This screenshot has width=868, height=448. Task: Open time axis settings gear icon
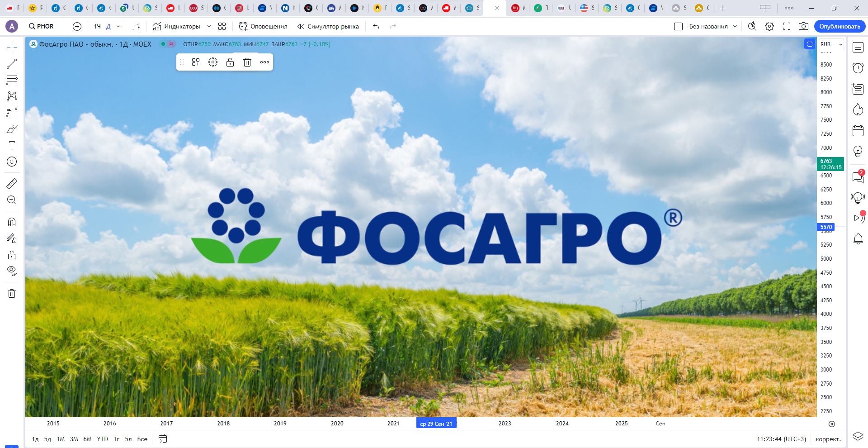831,424
